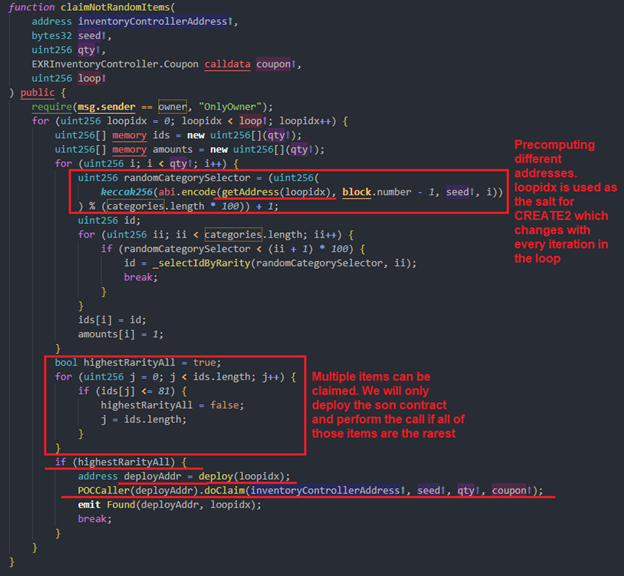The height and width of the screenshot is (576, 624).
Task: Click the 'ids' variable declaration with memory keyword
Action: (161, 135)
